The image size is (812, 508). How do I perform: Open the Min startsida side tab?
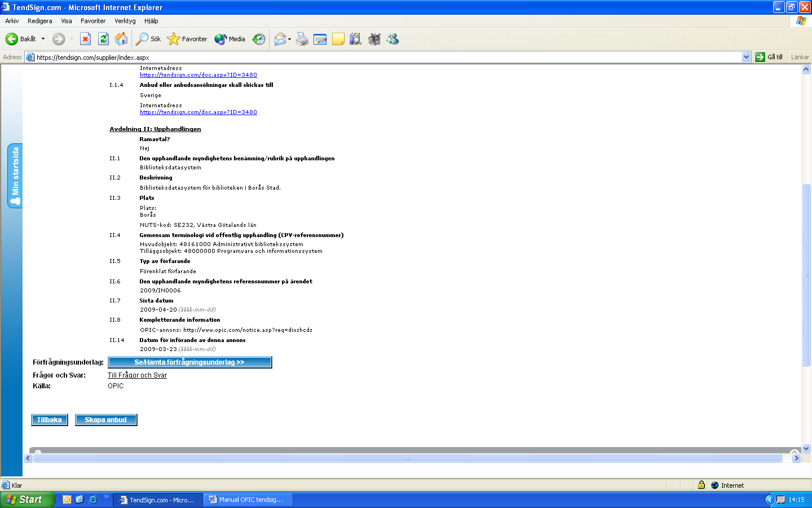pos(15,176)
